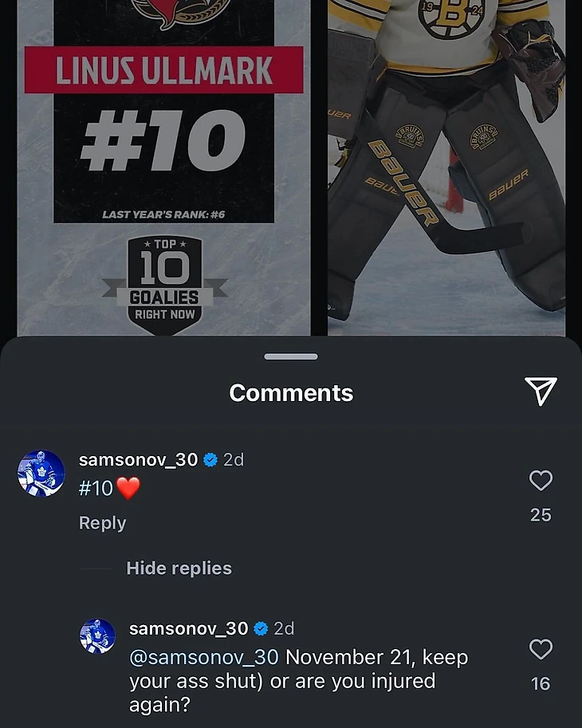This screenshot has width=582, height=728.
Task: Tap the share paper-plane icon
Action: [x=541, y=391]
